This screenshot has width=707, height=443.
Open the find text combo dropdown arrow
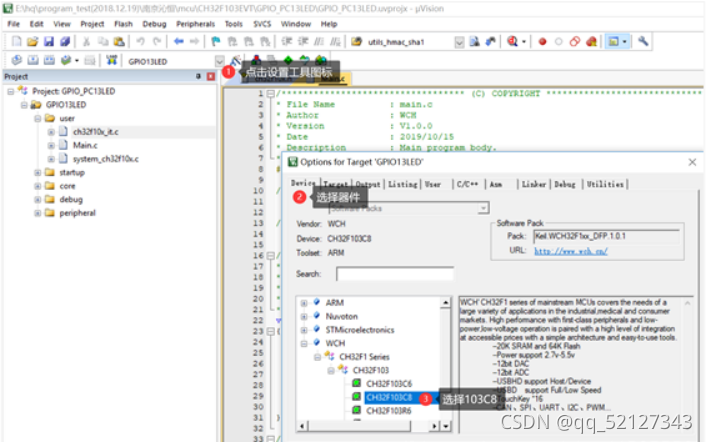pyautogui.click(x=459, y=42)
